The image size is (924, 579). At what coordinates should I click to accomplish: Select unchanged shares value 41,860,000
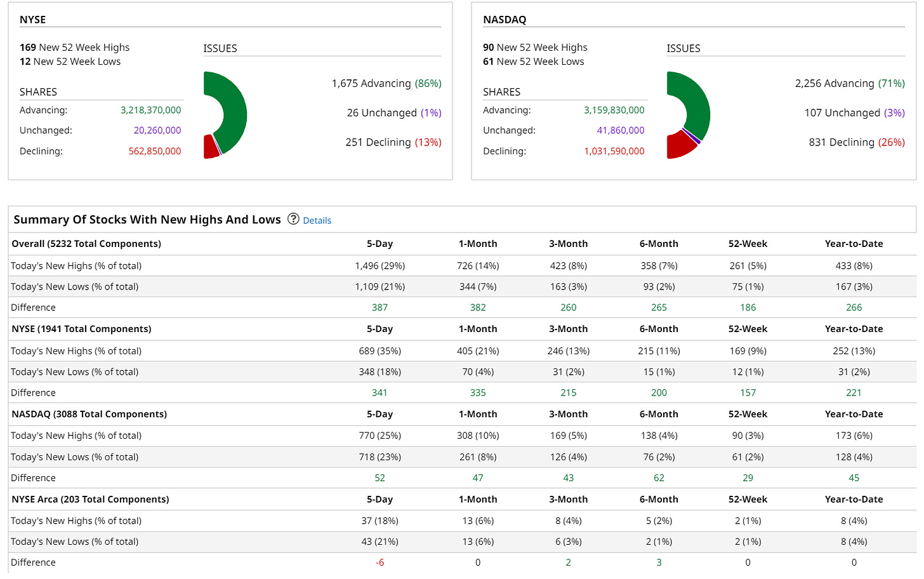pyautogui.click(x=621, y=131)
